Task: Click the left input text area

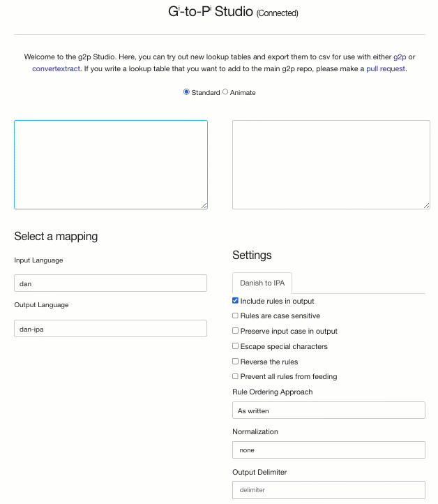Action: click(111, 164)
